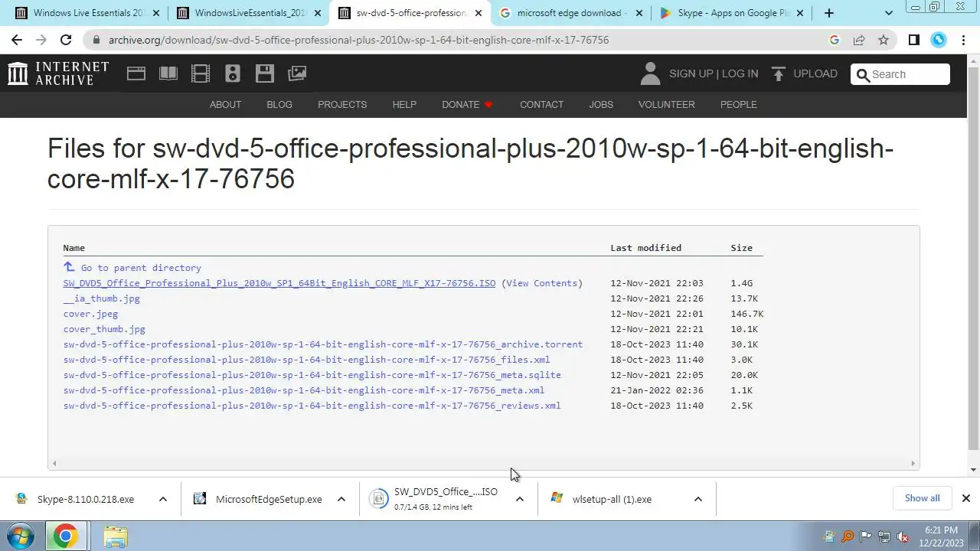Open the PEOPLE menu item
The width and height of the screenshot is (980, 551).
pos(738,105)
